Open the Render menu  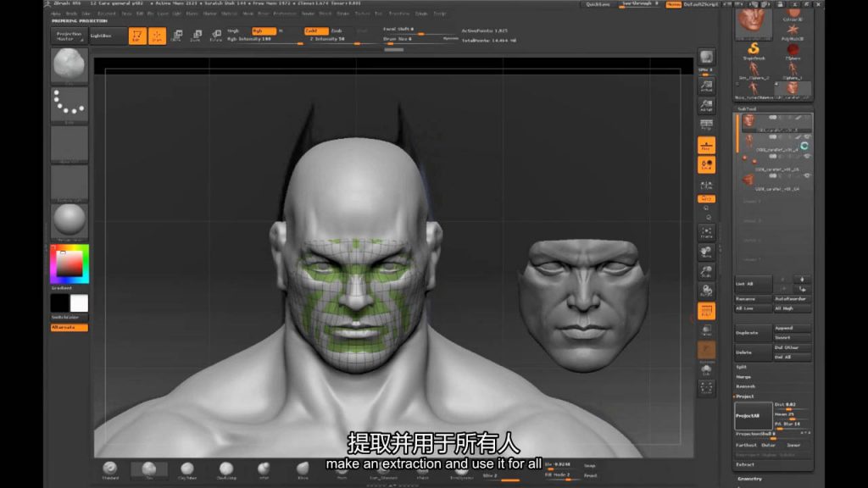(308, 14)
